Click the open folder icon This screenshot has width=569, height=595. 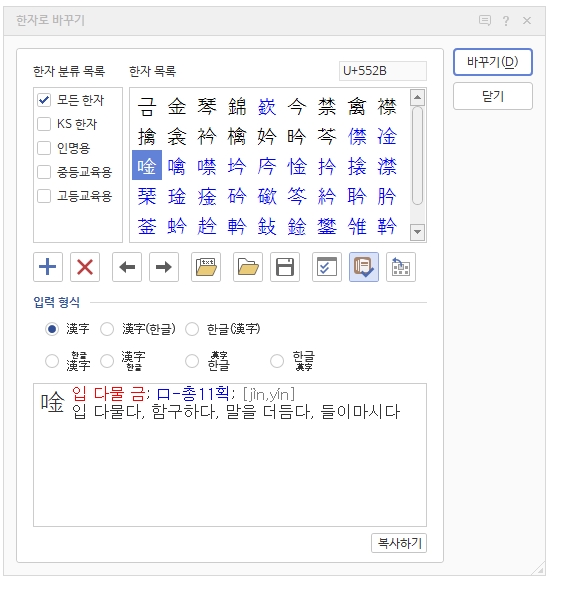(248, 267)
